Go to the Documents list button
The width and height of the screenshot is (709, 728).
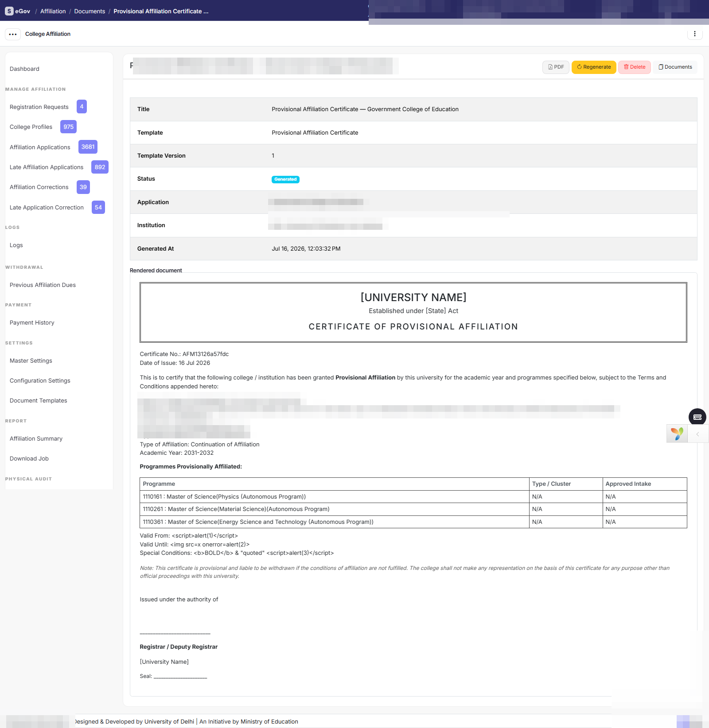pyautogui.click(x=675, y=67)
